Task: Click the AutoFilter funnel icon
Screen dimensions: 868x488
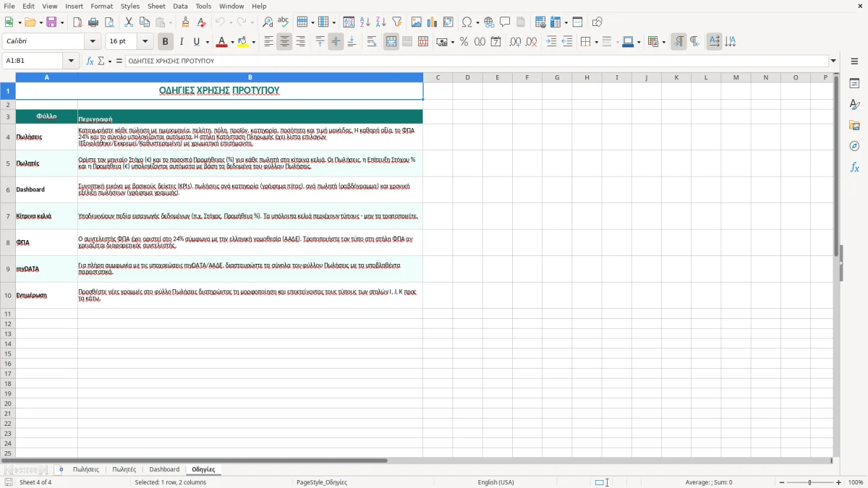Action: [397, 22]
